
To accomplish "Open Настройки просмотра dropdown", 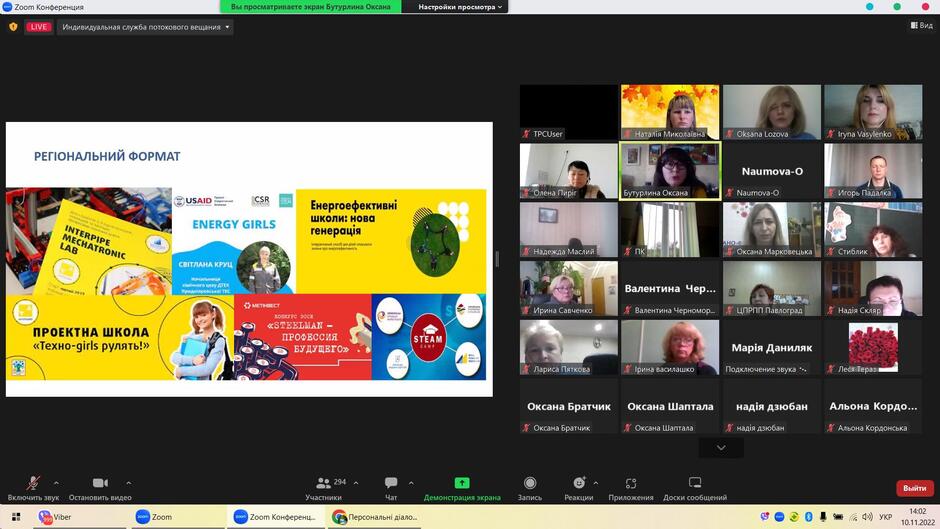I will click(460, 7).
